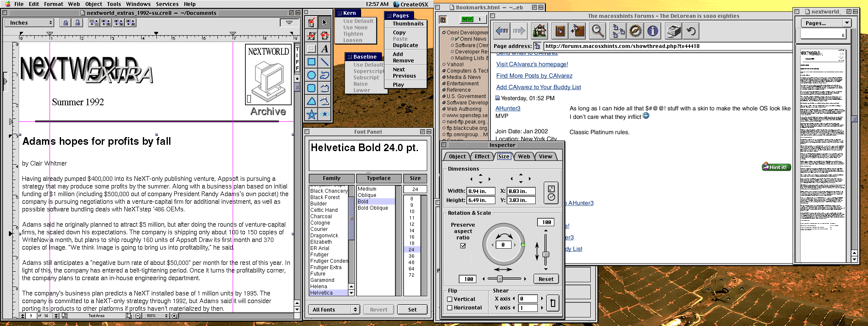Click the green rotation dial handle
Screen dimensions: 868x326
(523, 244)
